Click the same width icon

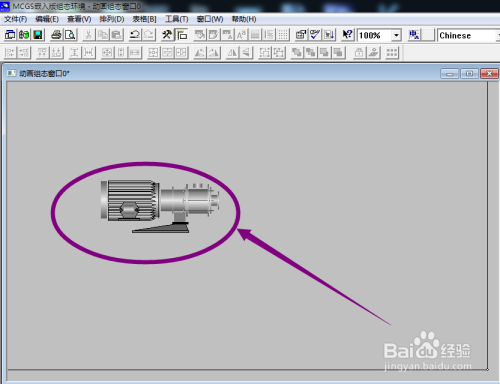pyautogui.click(x=135, y=53)
